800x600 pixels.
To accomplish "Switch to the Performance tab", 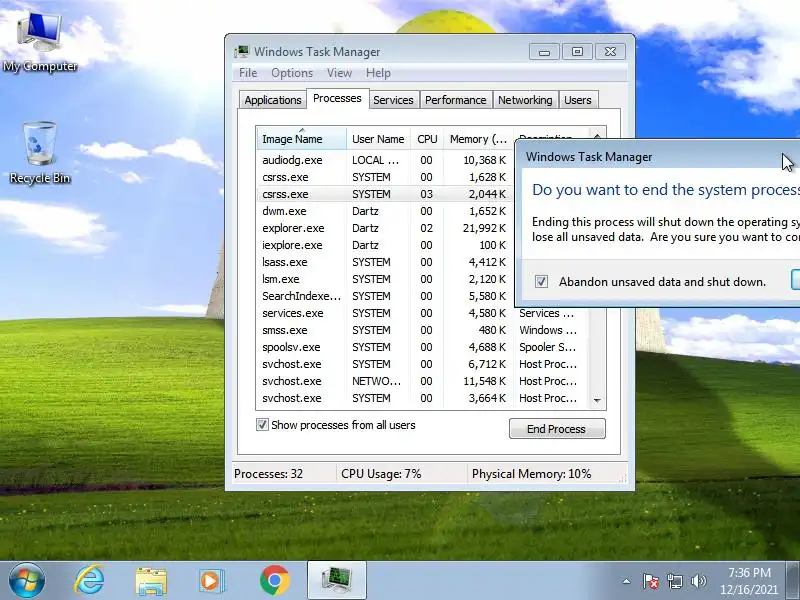I will click(x=456, y=100).
